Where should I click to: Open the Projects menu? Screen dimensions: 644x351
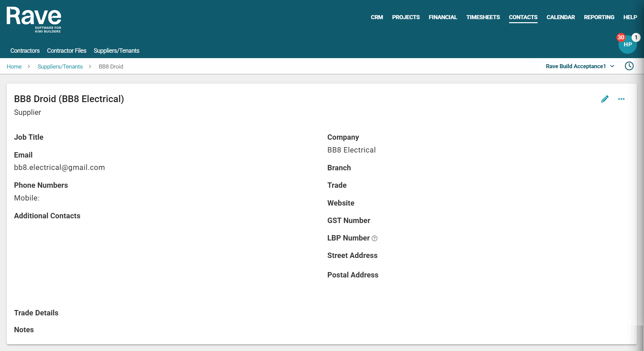(x=406, y=17)
